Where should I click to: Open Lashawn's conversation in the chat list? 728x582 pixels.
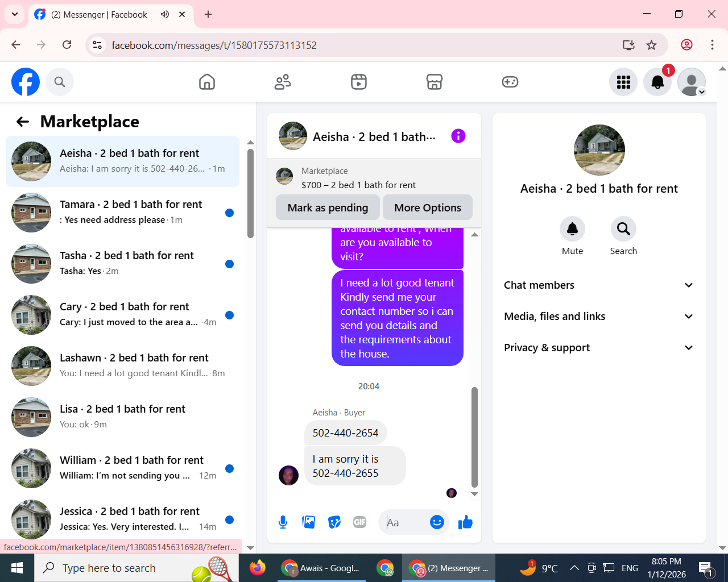coord(122,366)
